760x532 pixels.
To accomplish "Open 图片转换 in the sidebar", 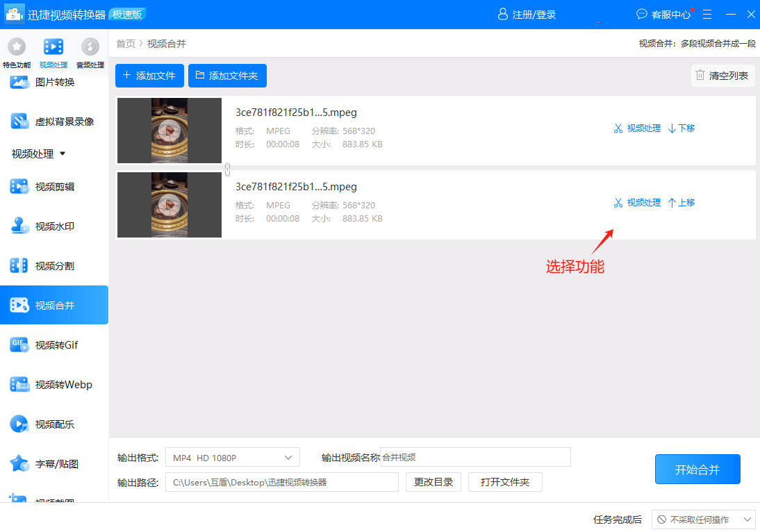I will (x=54, y=83).
